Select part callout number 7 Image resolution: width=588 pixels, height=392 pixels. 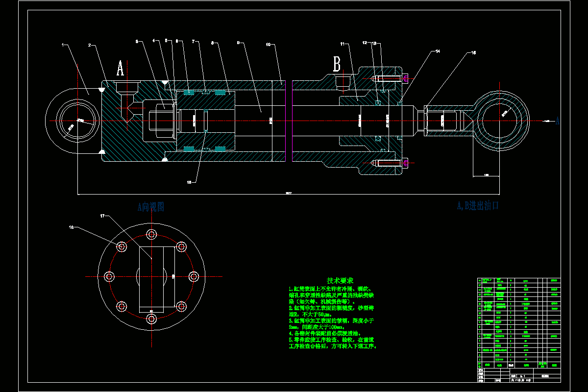pos(193,41)
